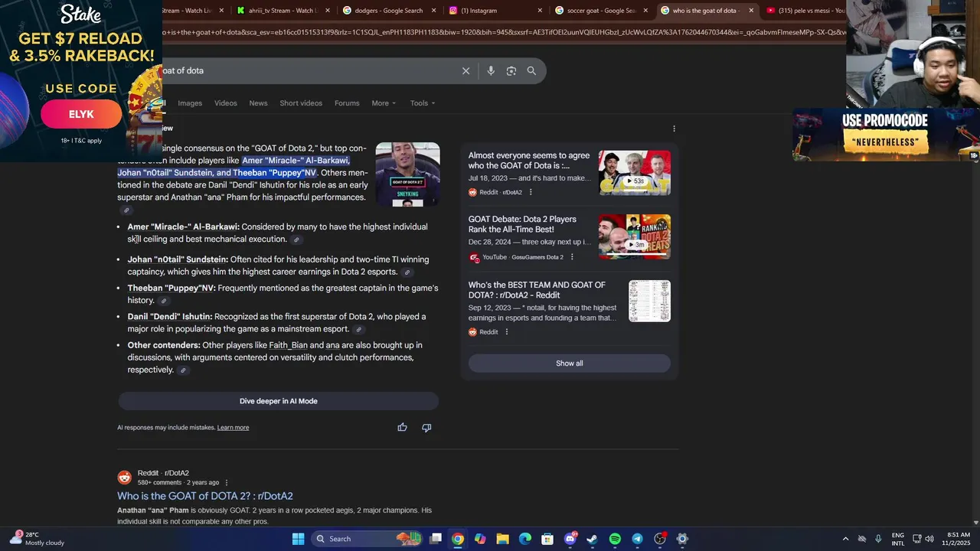Open three-dot menu of Sep 12 Reddit source
The height and width of the screenshot is (551, 980).
(x=506, y=332)
